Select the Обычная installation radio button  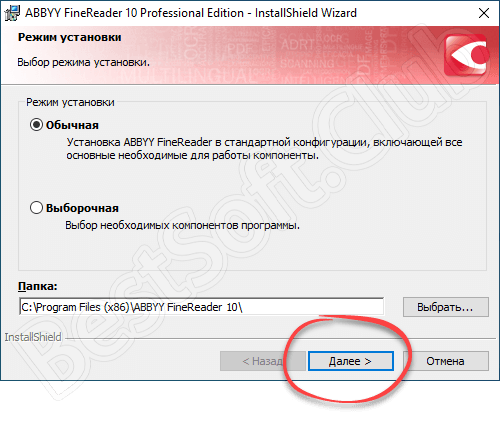pos(36,125)
